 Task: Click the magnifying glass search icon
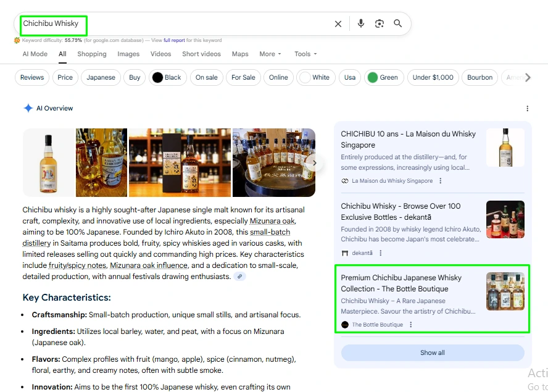(398, 23)
